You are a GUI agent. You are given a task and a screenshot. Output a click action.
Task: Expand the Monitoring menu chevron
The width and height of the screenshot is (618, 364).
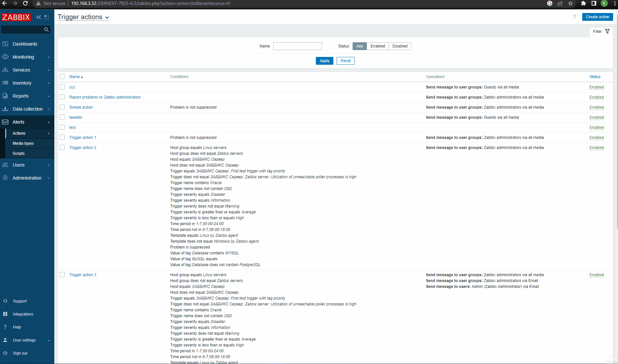point(49,57)
